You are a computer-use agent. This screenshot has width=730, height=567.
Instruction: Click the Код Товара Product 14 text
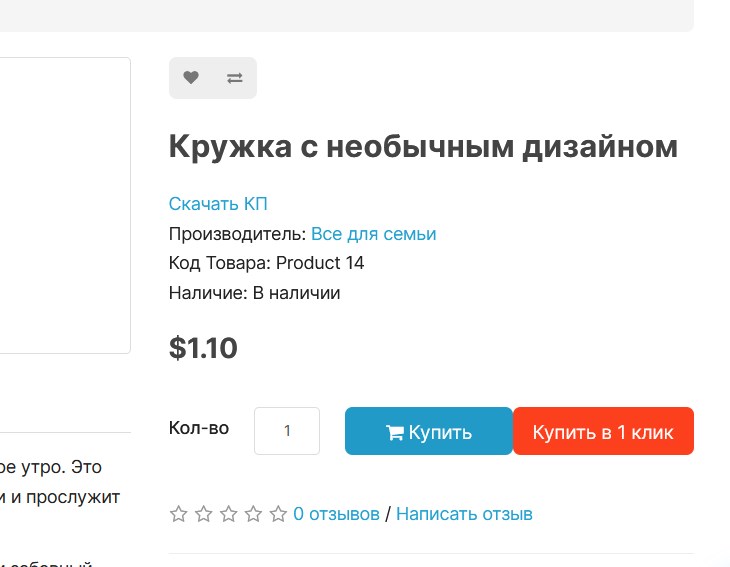pyautogui.click(x=266, y=263)
